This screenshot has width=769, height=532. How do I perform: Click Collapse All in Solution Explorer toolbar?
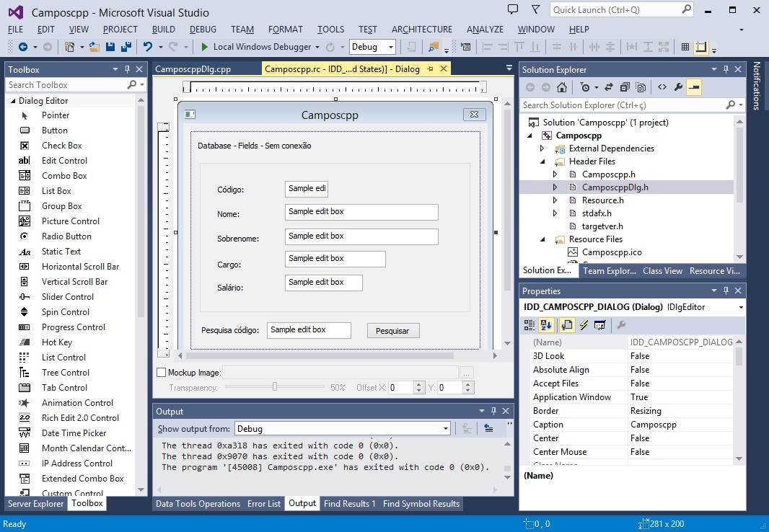(x=624, y=87)
